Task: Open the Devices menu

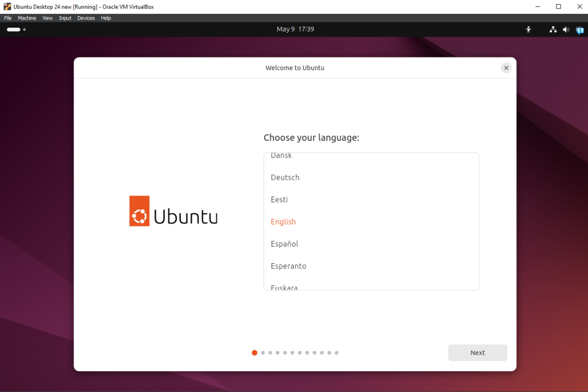Action: (86, 18)
